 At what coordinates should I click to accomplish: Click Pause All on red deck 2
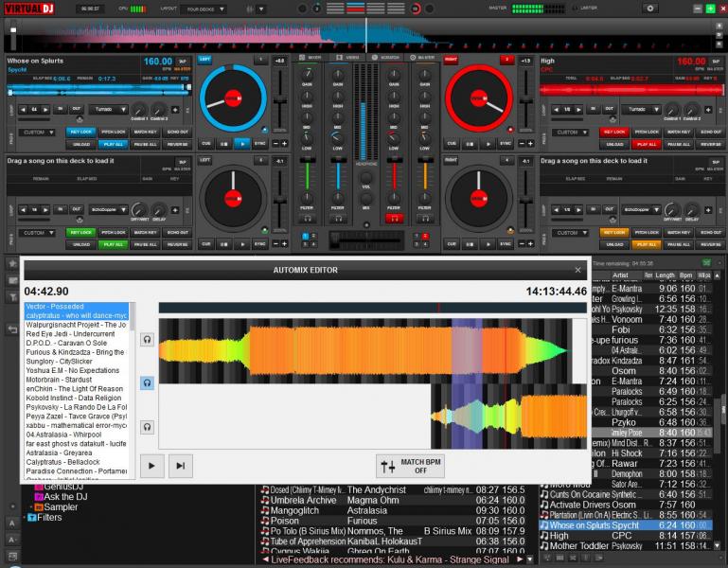tap(679, 145)
